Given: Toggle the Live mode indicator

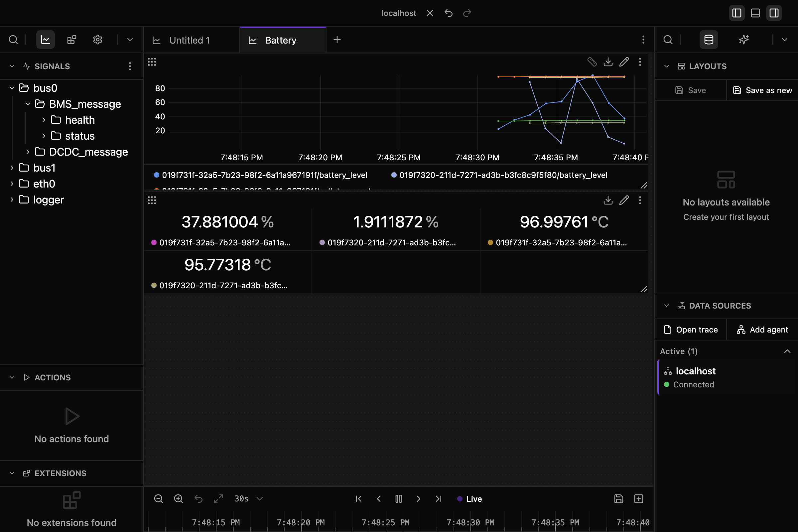Looking at the screenshot, I should pos(469,499).
